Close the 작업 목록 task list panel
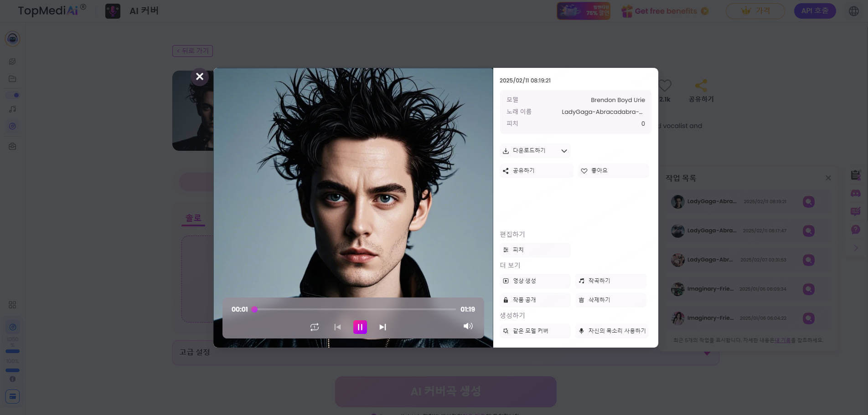 [x=828, y=178]
